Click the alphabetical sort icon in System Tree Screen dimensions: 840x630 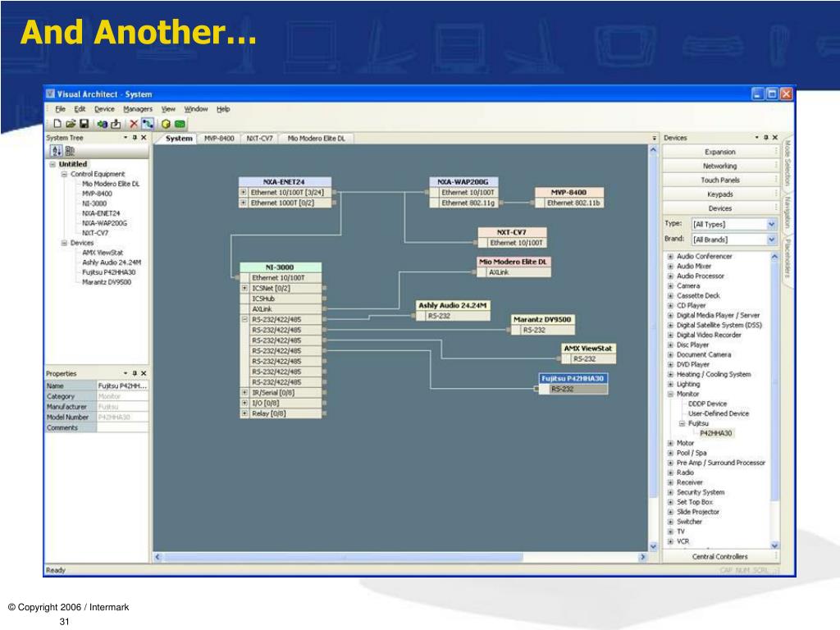click(57, 152)
